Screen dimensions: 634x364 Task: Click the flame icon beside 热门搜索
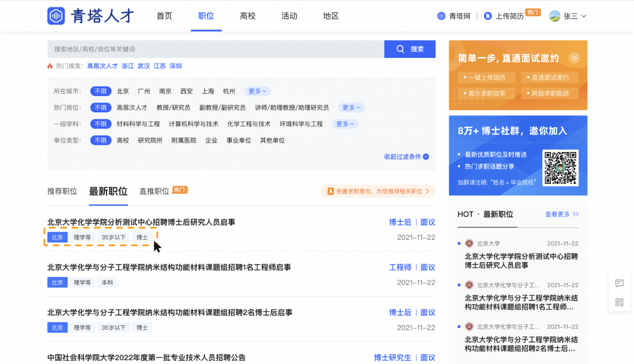point(50,66)
